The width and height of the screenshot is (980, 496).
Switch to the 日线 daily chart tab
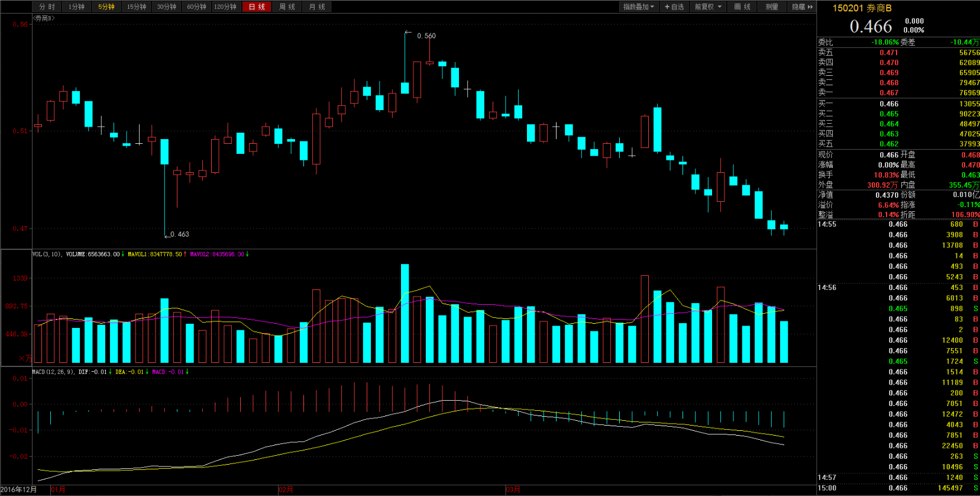[257, 7]
